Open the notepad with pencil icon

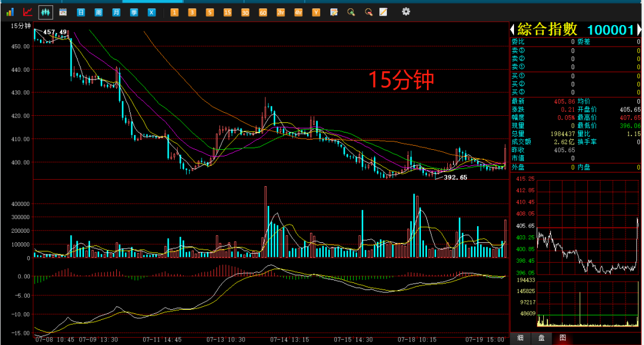pos(334,13)
